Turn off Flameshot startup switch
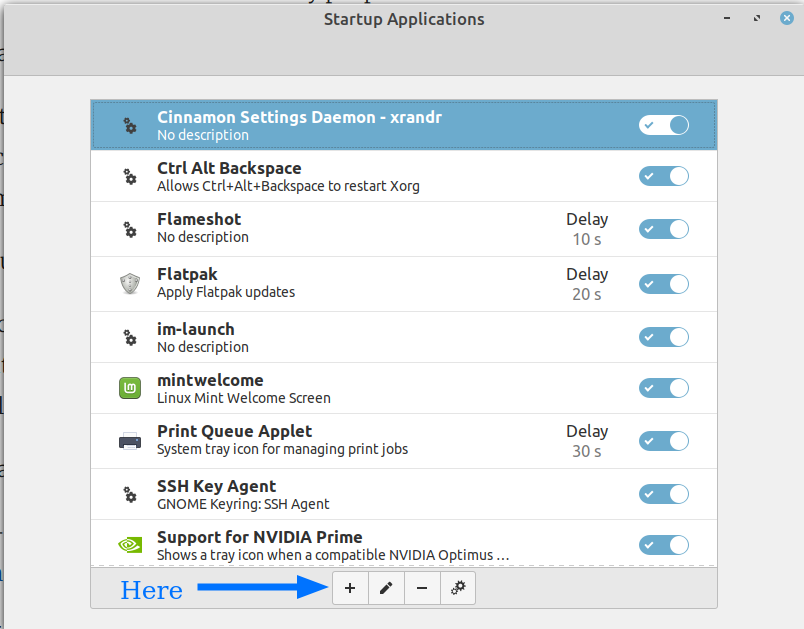This screenshot has height=629, width=804. click(664, 229)
